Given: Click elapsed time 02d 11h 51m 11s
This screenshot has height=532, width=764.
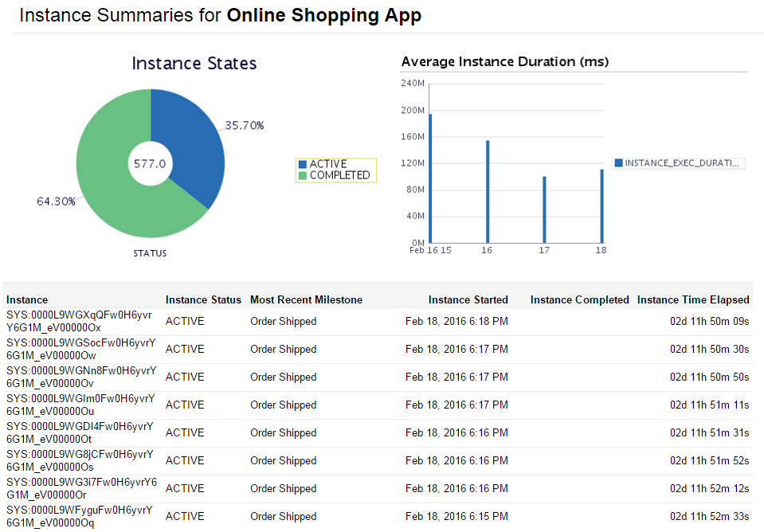Looking at the screenshot, I should pyautogui.click(x=709, y=405).
